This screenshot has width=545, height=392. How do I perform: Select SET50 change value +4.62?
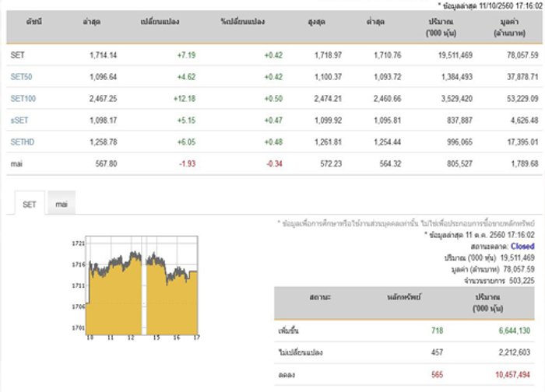[x=186, y=77]
